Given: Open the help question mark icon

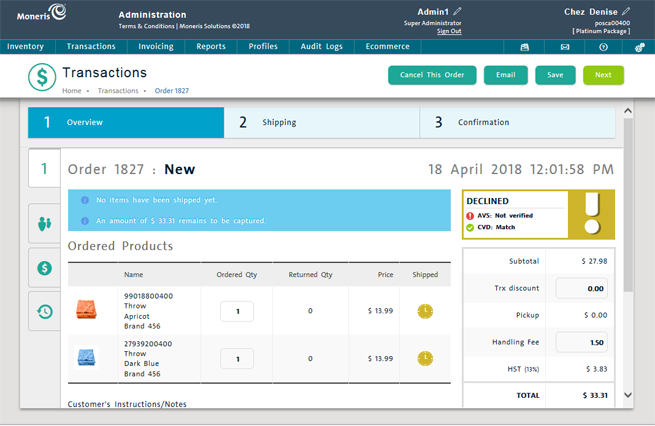Looking at the screenshot, I should [x=603, y=47].
